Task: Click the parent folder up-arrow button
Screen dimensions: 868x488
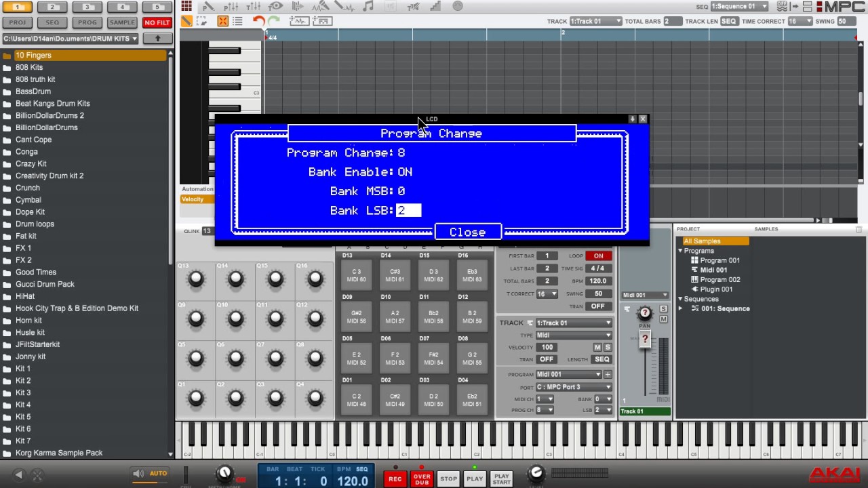Action: (x=157, y=39)
